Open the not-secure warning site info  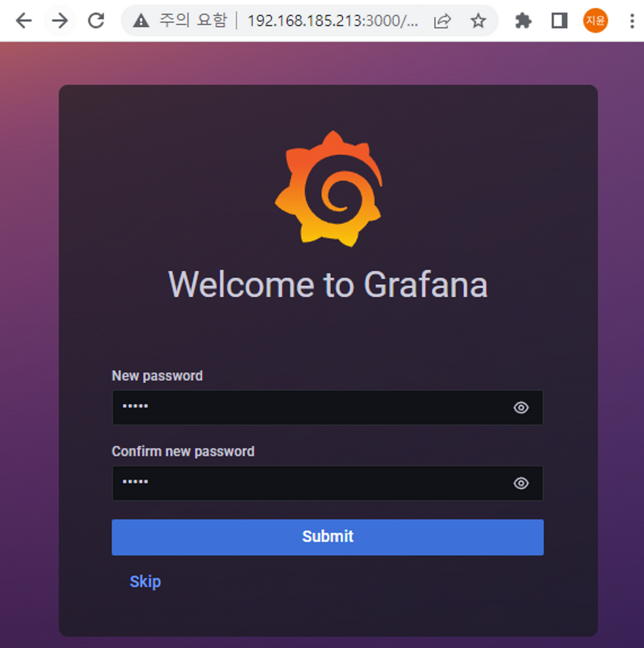coord(141,21)
